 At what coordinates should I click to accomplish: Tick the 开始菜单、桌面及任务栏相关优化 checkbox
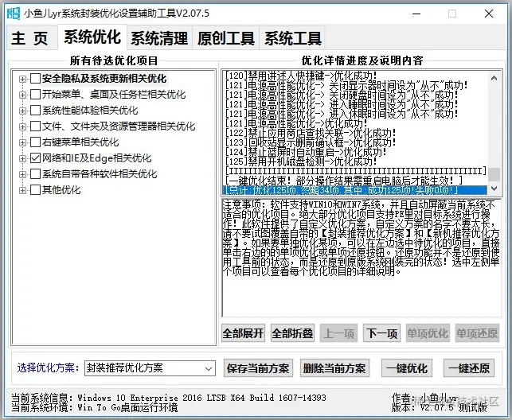tap(35, 94)
